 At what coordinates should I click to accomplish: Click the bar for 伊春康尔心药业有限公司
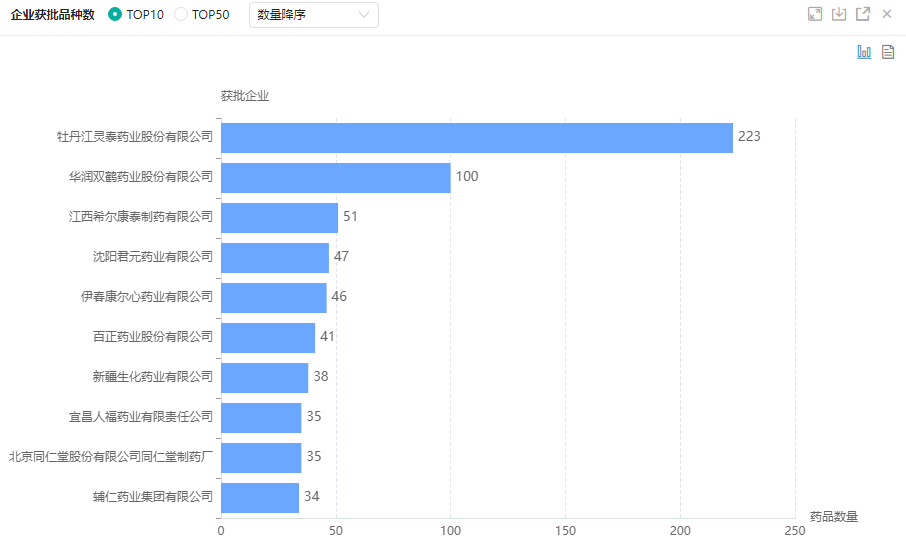click(274, 298)
